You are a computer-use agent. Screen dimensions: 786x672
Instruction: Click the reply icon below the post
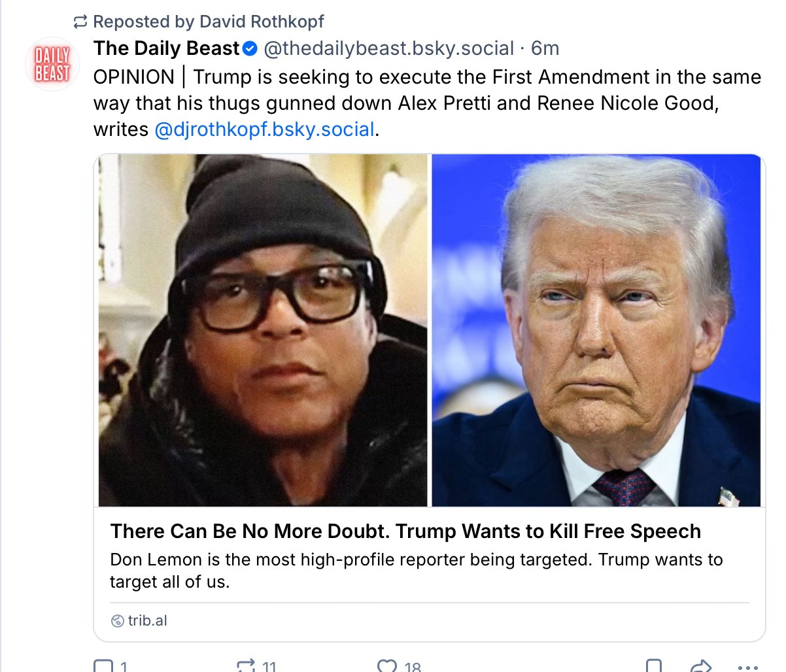pos(105,664)
